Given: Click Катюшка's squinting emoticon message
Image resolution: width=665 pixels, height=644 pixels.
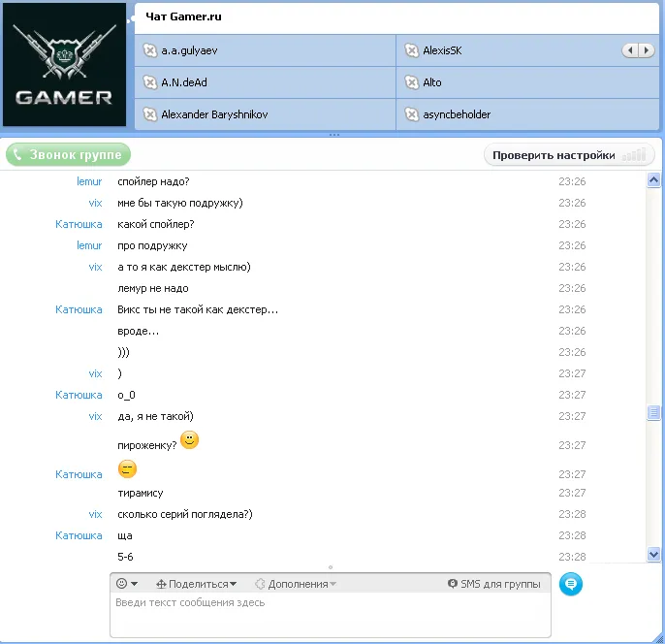Looking at the screenshot, I should click(x=127, y=469).
